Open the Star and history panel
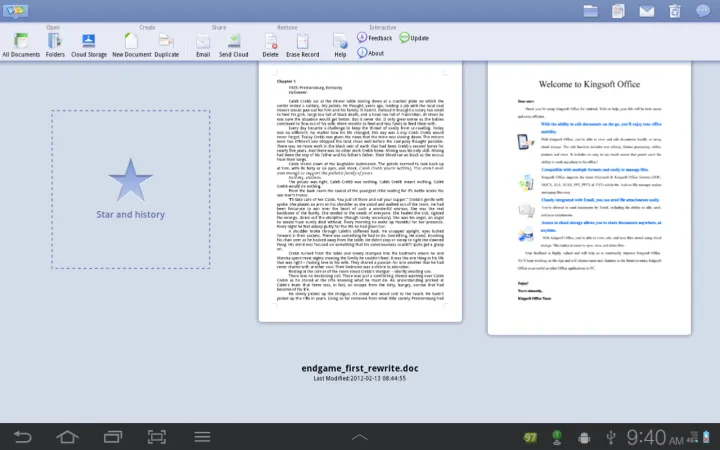720x450 pixels. [130, 188]
